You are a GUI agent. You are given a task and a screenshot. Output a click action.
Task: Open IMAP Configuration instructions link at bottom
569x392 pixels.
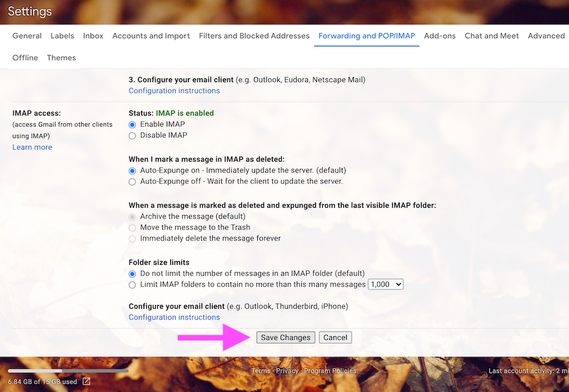click(x=174, y=317)
